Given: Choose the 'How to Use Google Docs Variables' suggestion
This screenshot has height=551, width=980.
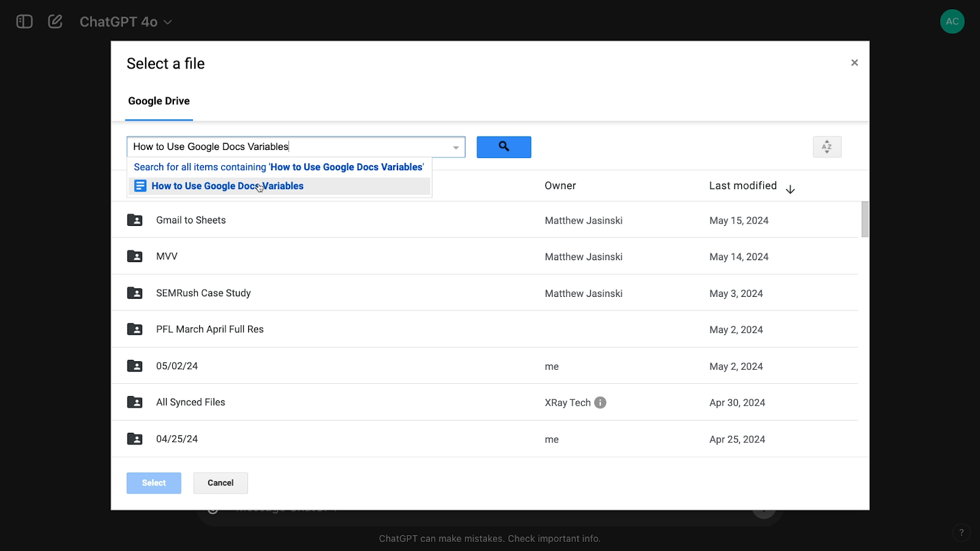Looking at the screenshot, I should (279, 186).
